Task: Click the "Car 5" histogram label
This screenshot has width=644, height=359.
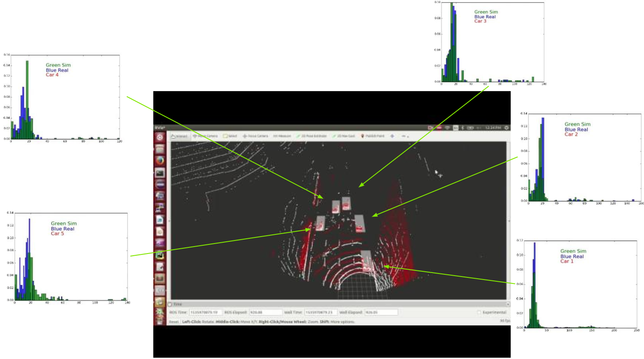Action: coord(57,234)
